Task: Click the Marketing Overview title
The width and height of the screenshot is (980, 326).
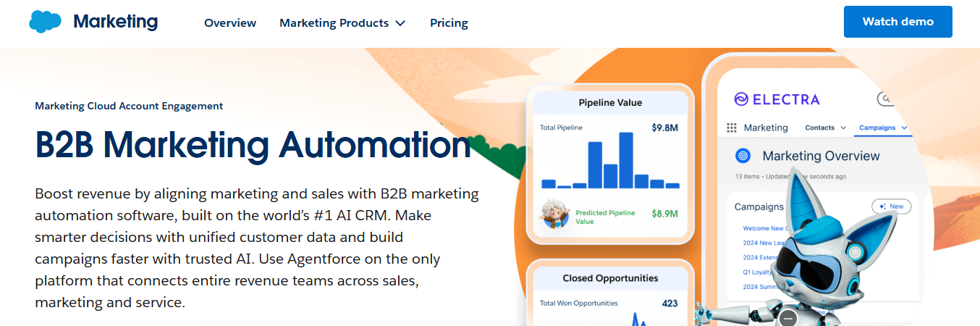Action: coord(821,156)
